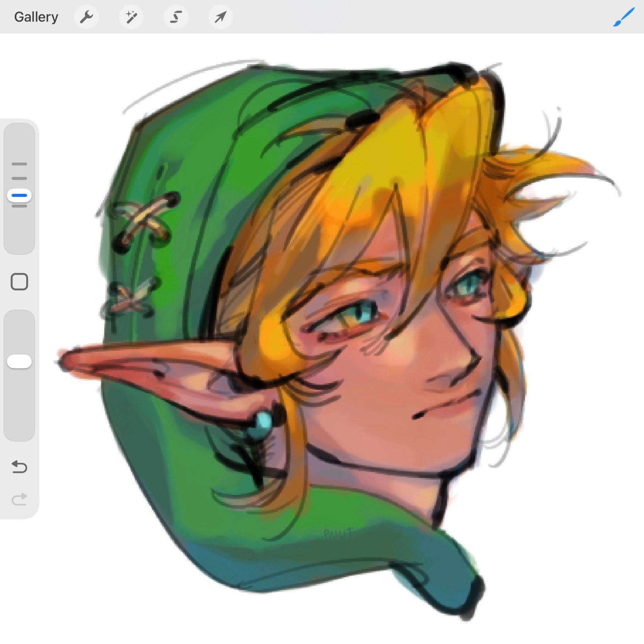644x644 pixels.
Task: Tap the turquoise earring on the canvas
Action: pyautogui.click(x=263, y=422)
